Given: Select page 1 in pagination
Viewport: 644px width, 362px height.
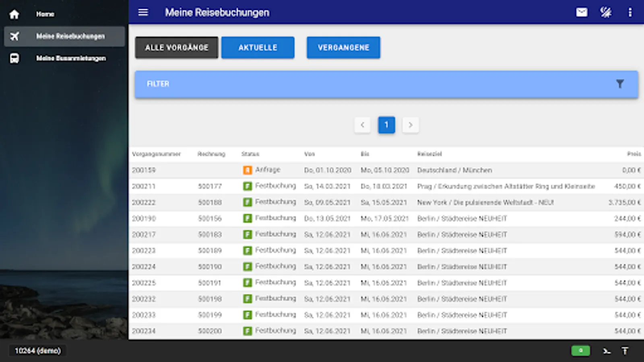Looking at the screenshot, I should [386, 125].
